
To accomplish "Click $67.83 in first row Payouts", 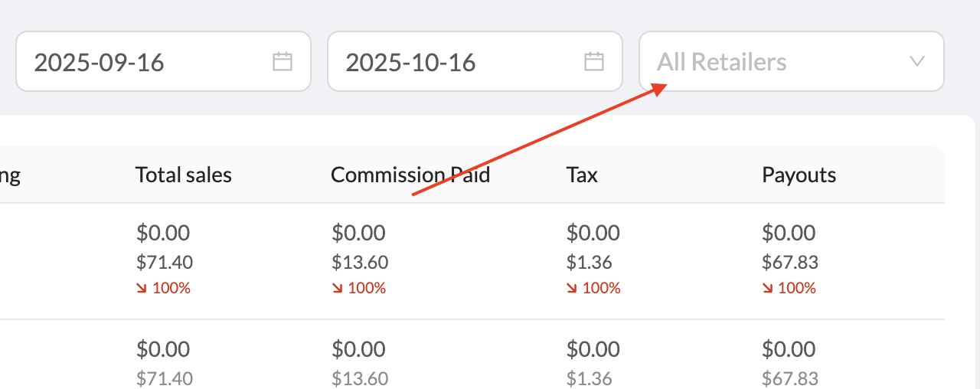I will tap(790, 263).
